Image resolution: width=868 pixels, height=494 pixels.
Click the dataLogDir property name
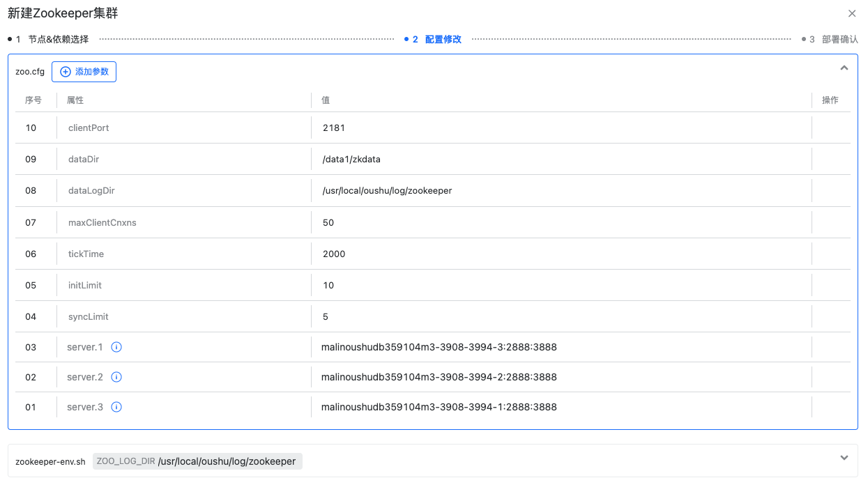click(91, 191)
